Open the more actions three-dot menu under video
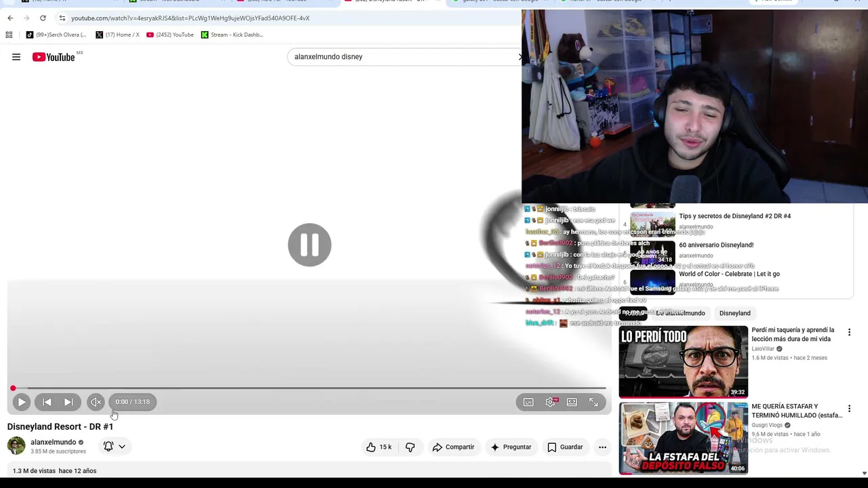This screenshot has height=488, width=868. click(602, 447)
